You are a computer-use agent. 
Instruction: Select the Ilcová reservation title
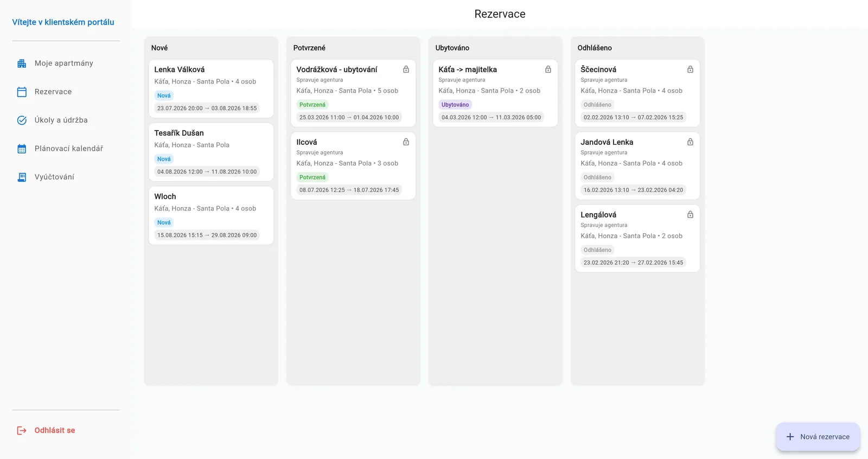pyautogui.click(x=307, y=142)
